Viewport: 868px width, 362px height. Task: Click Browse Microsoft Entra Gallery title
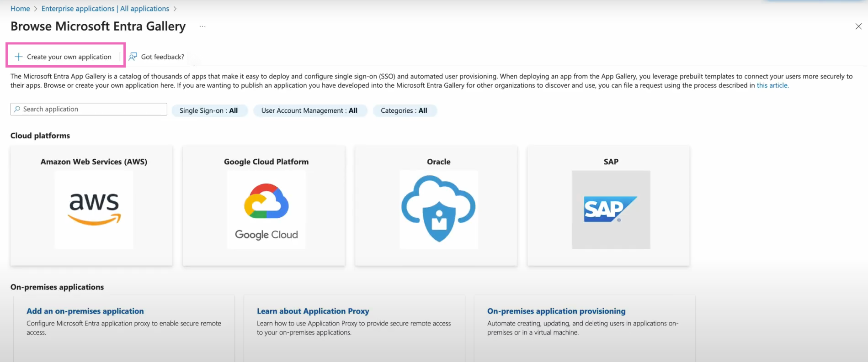[x=98, y=26]
